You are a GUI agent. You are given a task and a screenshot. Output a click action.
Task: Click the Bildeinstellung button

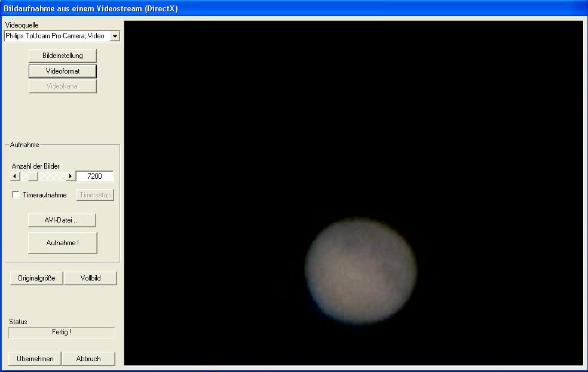coord(62,56)
